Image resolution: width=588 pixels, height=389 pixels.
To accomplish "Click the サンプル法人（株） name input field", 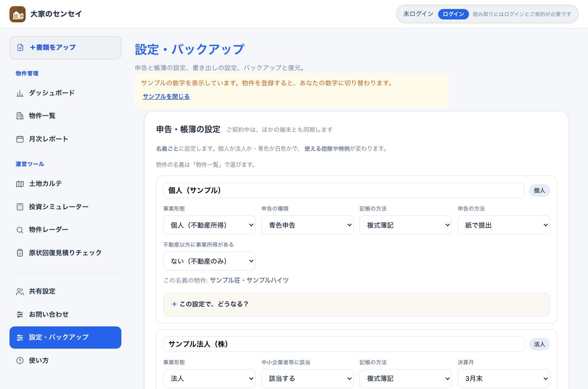I will point(344,344).
